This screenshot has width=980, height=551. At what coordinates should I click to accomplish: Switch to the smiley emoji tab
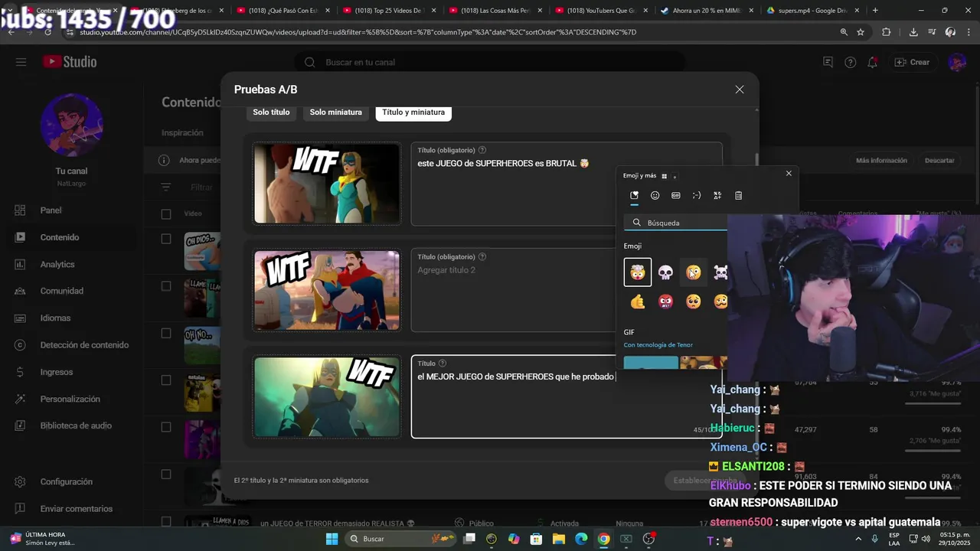pos(655,195)
